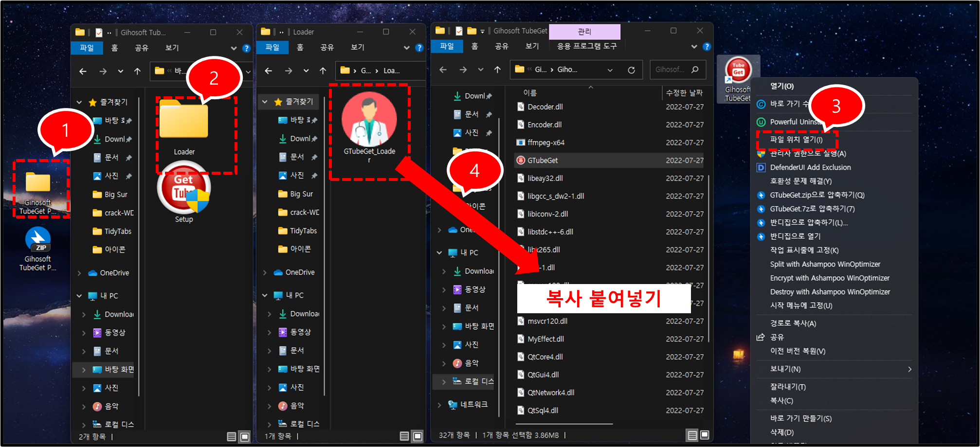Open 보내기(N) submenu
The height and width of the screenshot is (447, 980).
(x=834, y=369)
